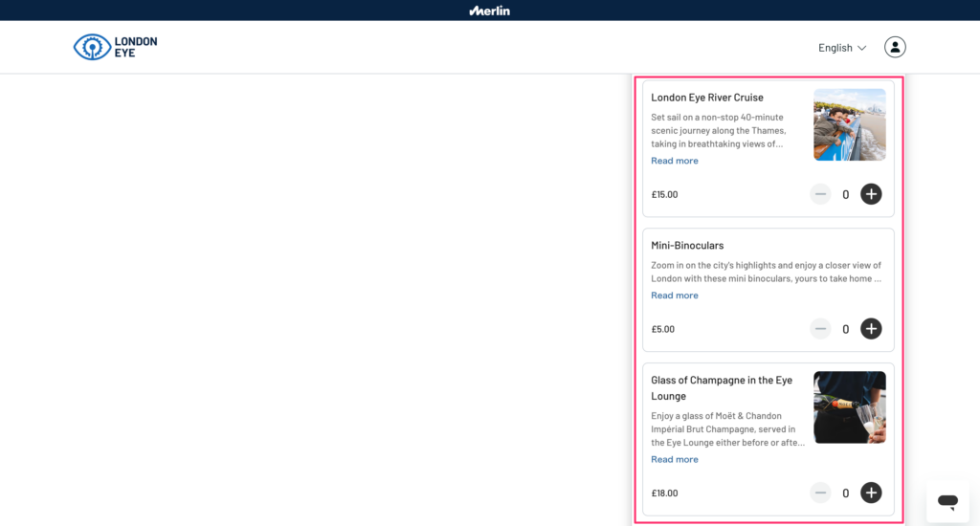
Task: Click the £5.00 price
Action: [662, 329]
